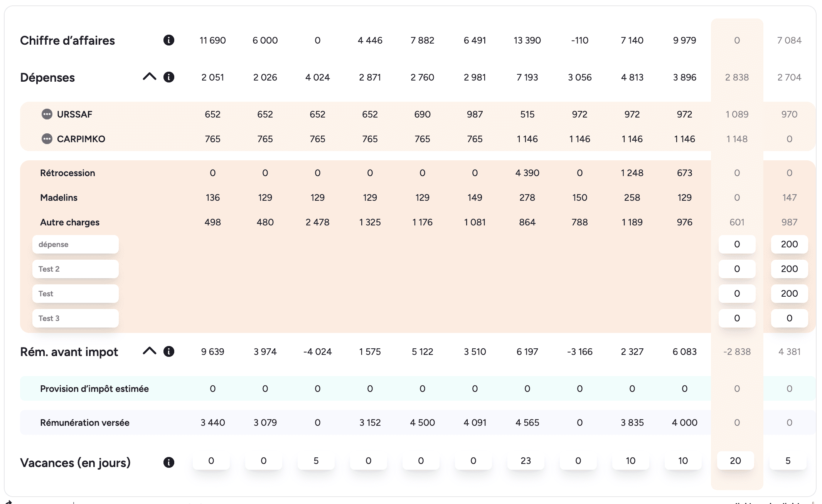The height and width of the screenshot is (504, 822).
Task: Collapse the Rém. avant impot chevron
Action: click(149, 351)
